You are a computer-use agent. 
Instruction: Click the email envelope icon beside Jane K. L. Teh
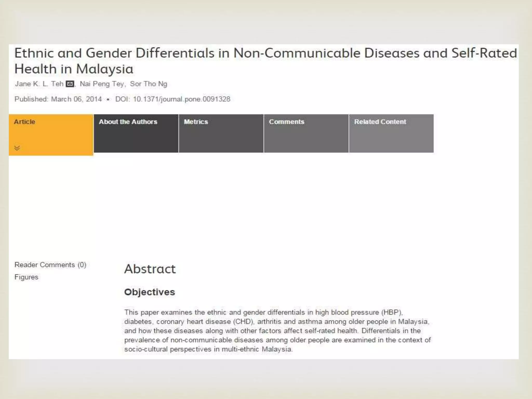click(x=70, y=84)
